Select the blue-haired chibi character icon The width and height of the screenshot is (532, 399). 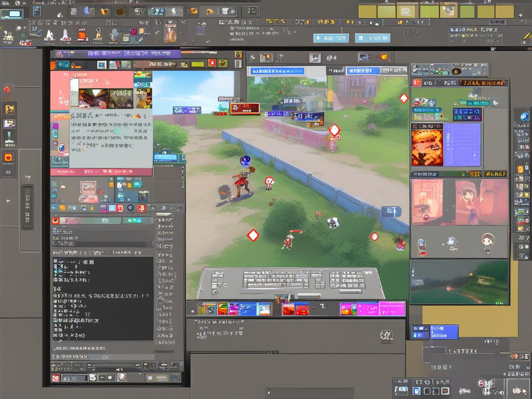point(421,246)
